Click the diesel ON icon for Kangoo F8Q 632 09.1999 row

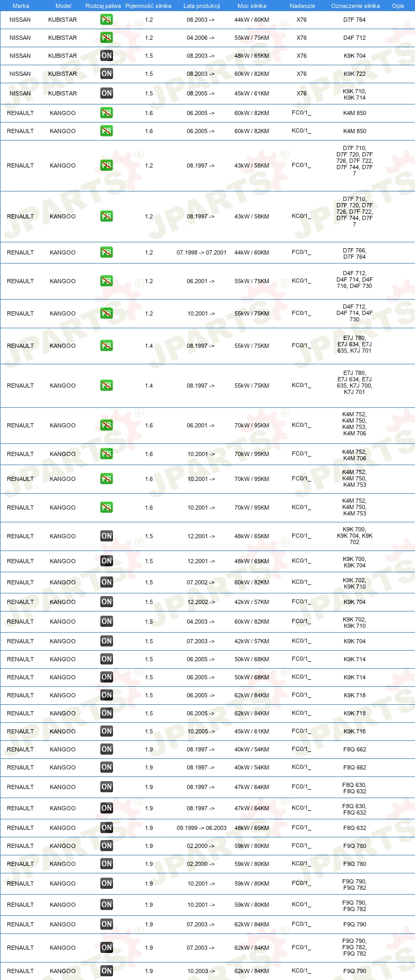107,828
